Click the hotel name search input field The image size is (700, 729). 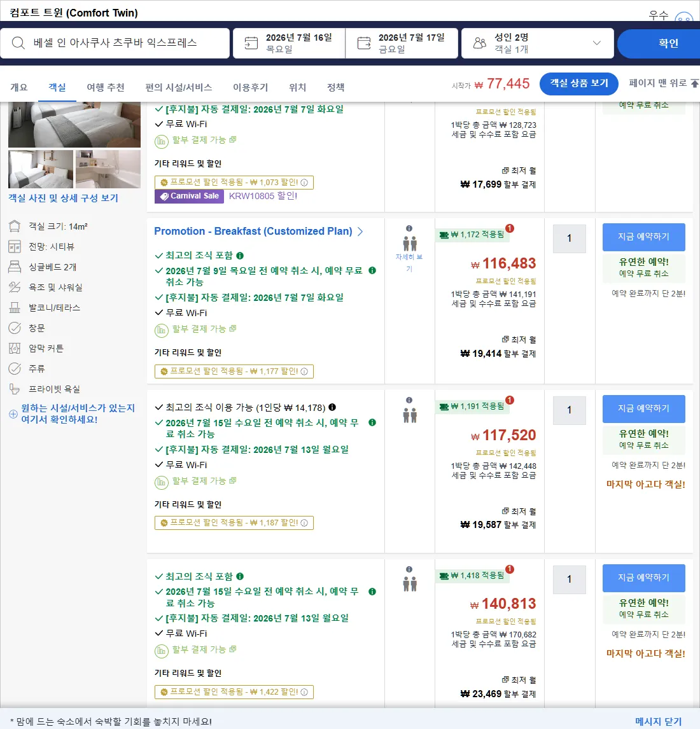[x=115, y=43]
